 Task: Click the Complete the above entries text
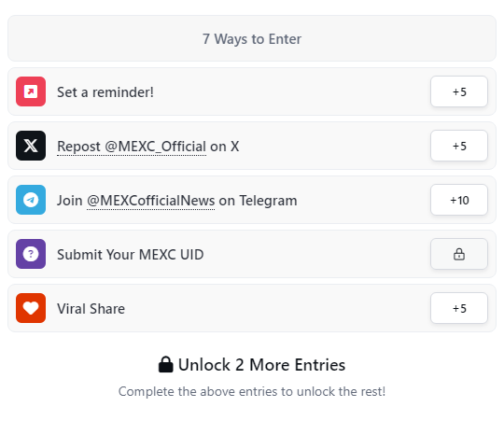tap(252, 391)
